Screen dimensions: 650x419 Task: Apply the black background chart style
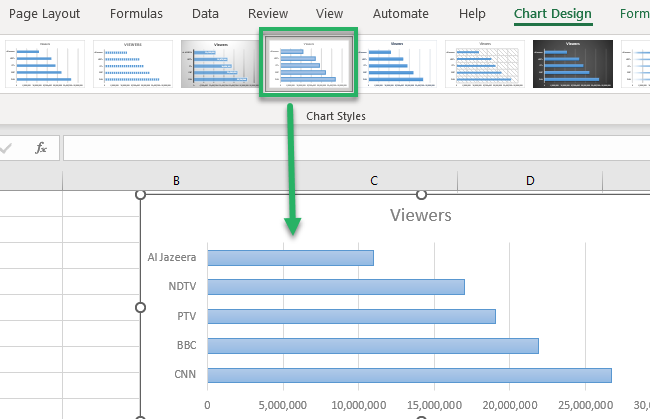click(572, 63)
